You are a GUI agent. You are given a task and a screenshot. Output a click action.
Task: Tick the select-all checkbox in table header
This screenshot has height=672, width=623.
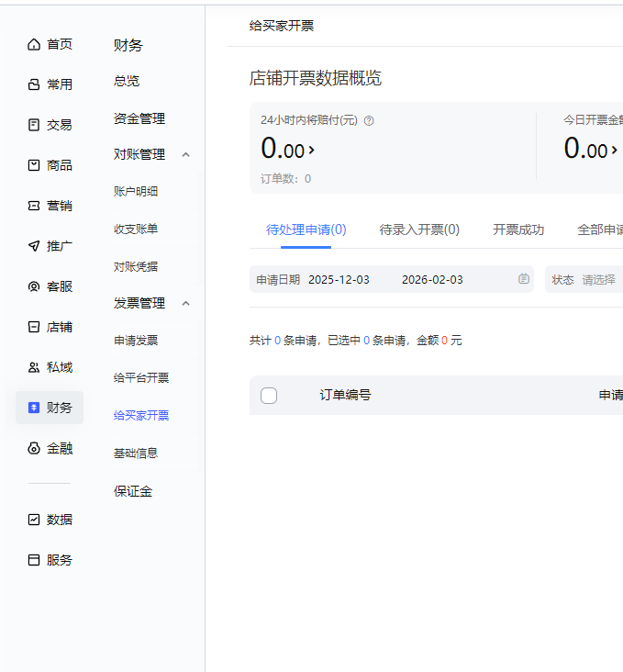coord(269,396)
